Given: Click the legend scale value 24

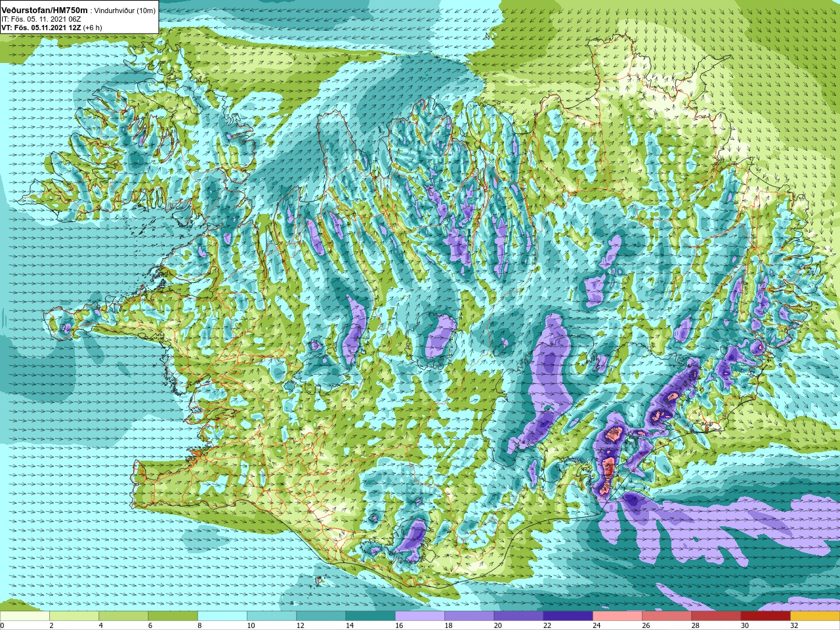Looking at the screenshot, I should (x=597, y=625).
